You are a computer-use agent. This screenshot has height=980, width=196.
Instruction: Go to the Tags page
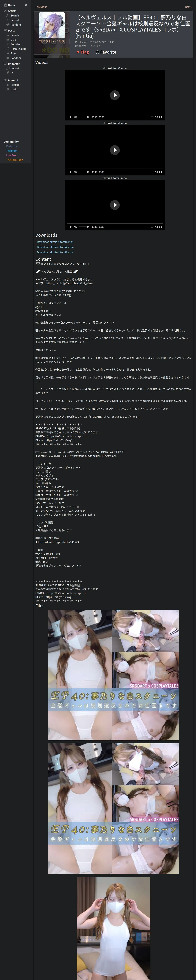tap(13, 53)
